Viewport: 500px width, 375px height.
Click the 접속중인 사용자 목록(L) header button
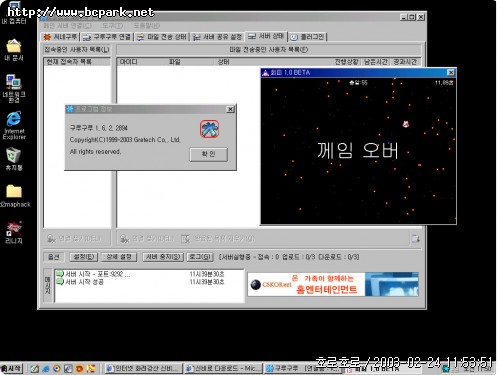77,50
